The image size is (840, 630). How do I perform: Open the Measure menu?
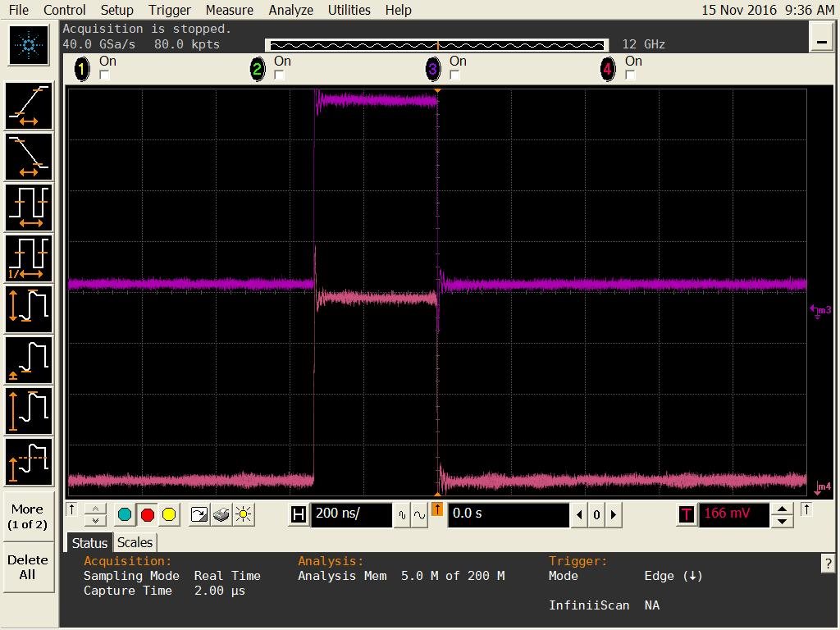tap(230, 10)
